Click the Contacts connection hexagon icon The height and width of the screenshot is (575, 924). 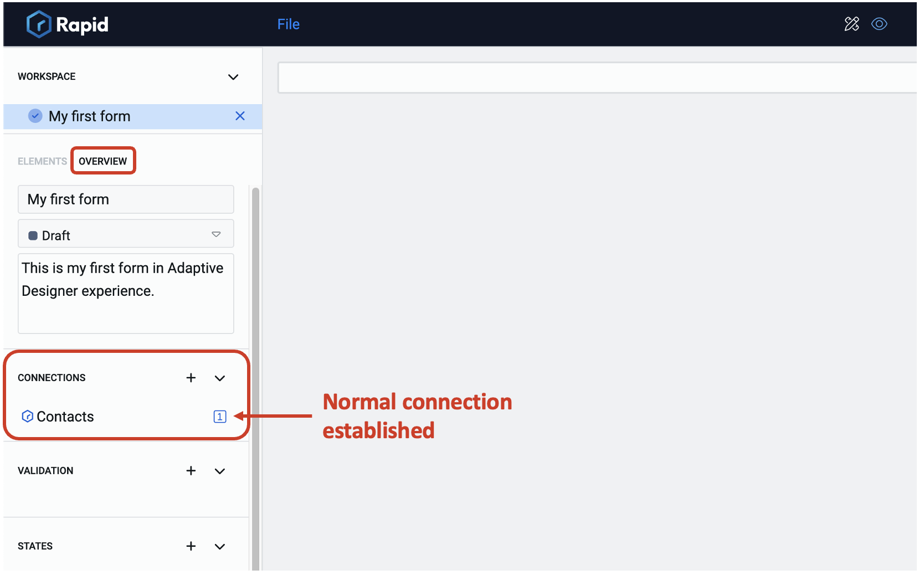(x=27, y=417)
